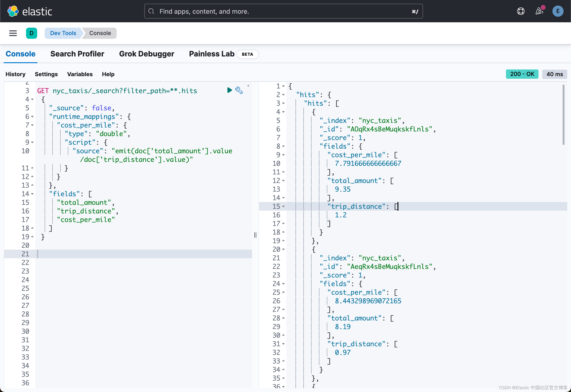This screenshot has height=392, width=571.
Task: Collapse the hits array in the response
Action: coord(284,103)
